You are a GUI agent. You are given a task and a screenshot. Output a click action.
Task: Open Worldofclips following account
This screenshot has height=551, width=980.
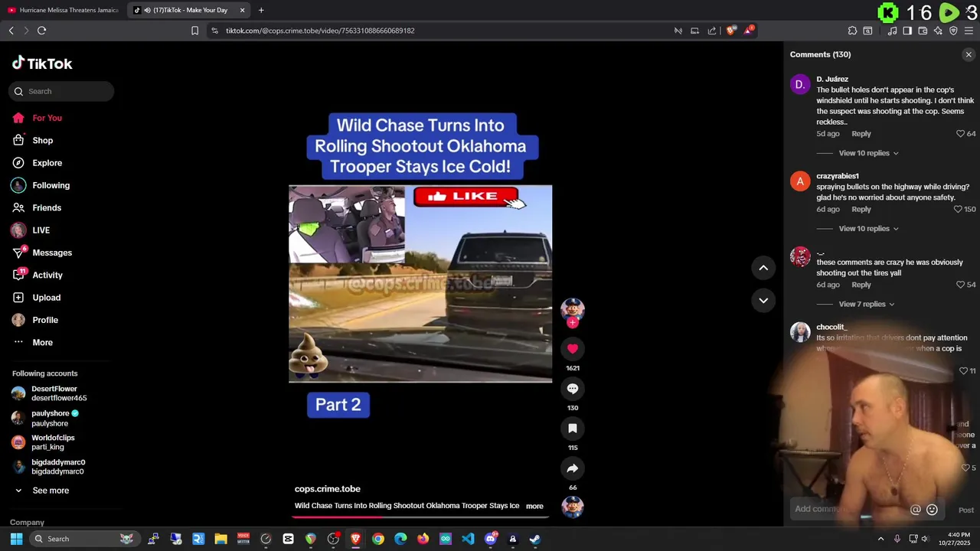tap(43, 442)
